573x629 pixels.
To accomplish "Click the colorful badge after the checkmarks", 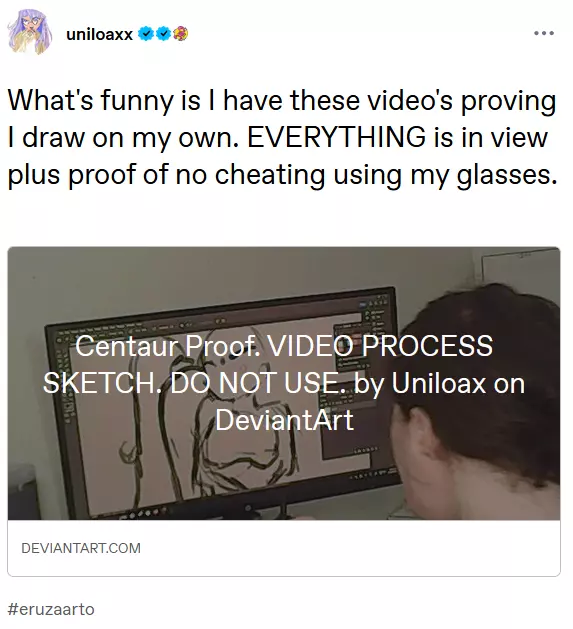I will [180, 34].
